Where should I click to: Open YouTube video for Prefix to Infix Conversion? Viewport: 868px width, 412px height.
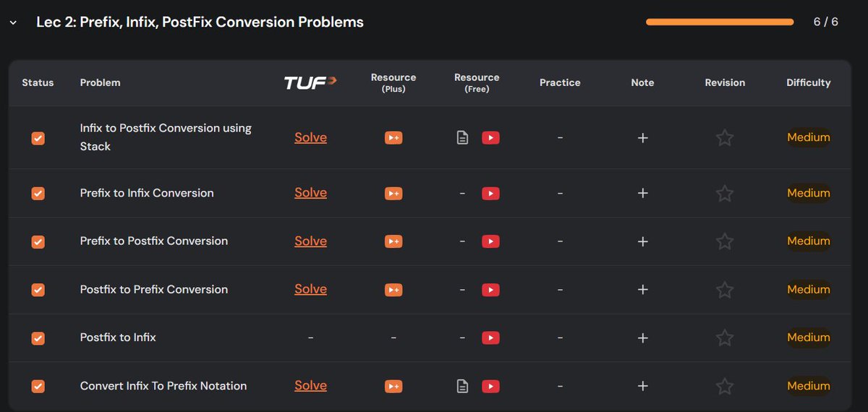[x=490, y=193]
